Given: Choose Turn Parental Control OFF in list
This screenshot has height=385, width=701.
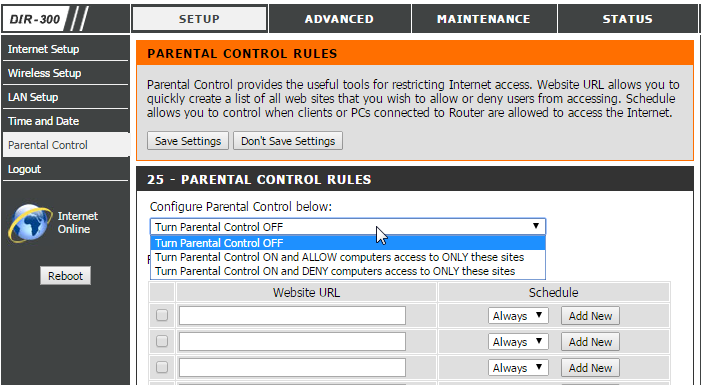Looking at the screenshot, I should [x=348, y=243].
